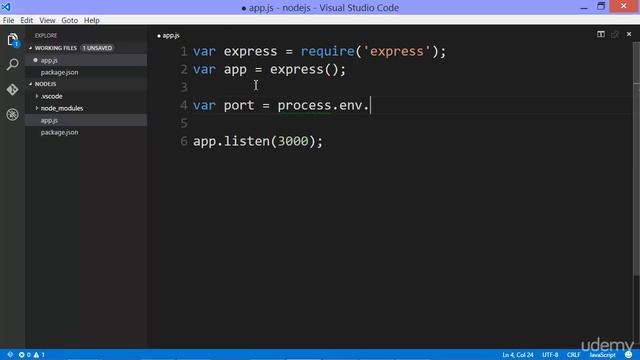Click the sync icon in status bar
The image size is (640, 360).
pyautogui.click(x=10, y=354)
